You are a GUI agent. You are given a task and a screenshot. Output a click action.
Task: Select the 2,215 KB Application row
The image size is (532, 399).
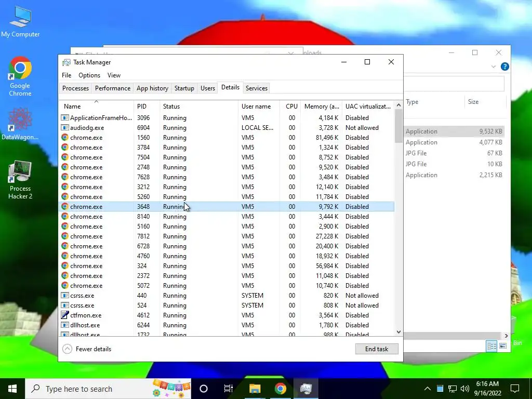454,175
